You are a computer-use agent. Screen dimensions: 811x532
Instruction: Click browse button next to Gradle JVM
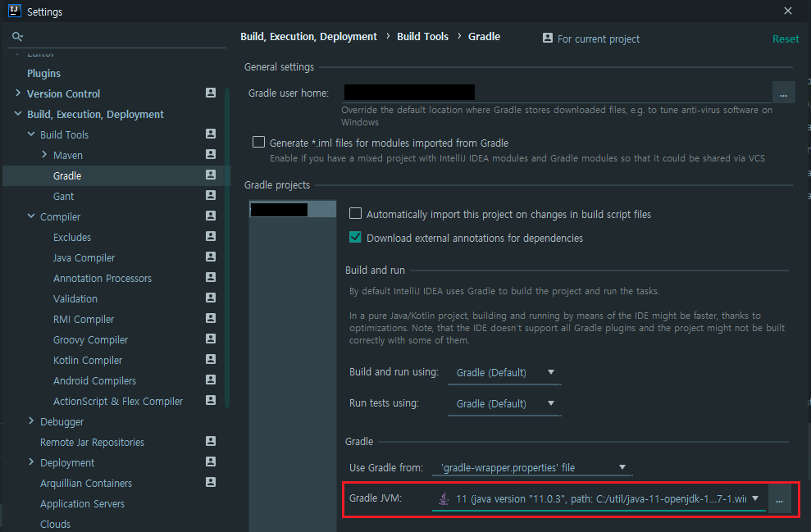click(780, 499)
